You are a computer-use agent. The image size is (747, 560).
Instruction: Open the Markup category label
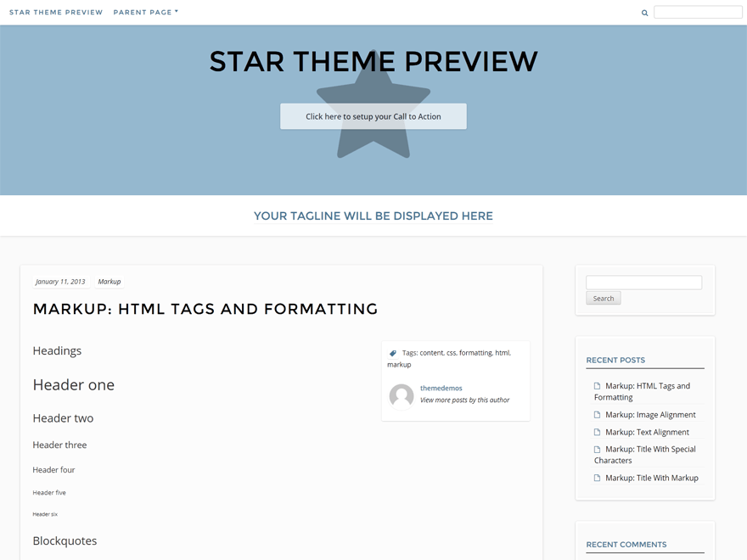point(109,281)
